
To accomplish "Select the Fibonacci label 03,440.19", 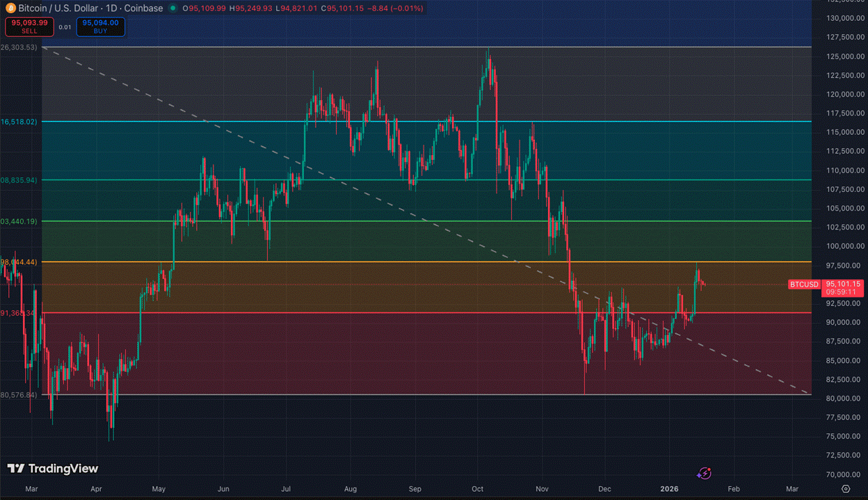I will [x=19, y=221].
